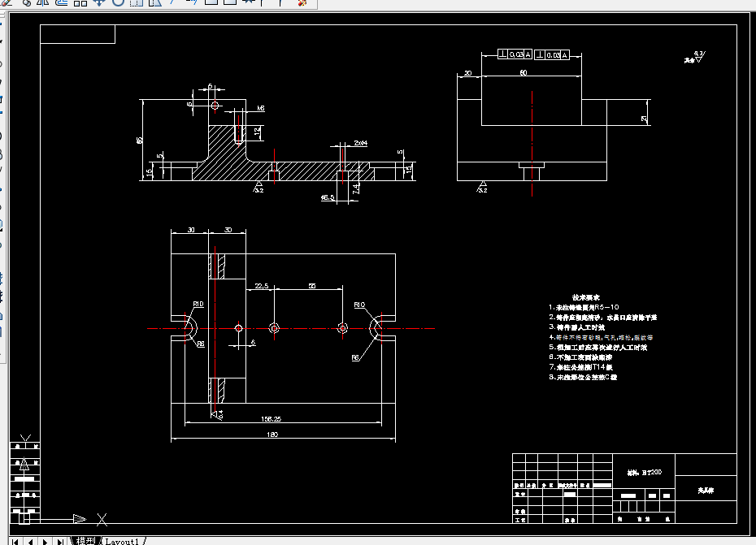756x545 pixels.
Task: Select the 7.4 vertical dimension
Action: point(356,188)
